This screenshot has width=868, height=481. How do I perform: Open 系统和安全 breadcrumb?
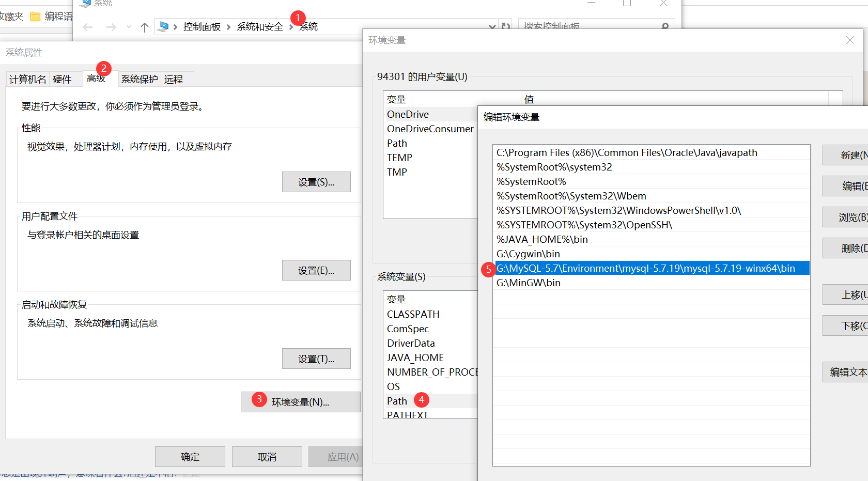click(x=260, y=27)
